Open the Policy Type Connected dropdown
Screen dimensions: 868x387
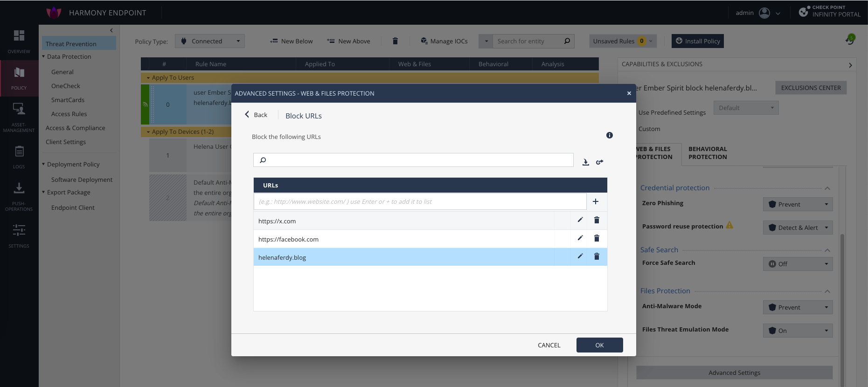pyautogui.click(x=210, y=41)
